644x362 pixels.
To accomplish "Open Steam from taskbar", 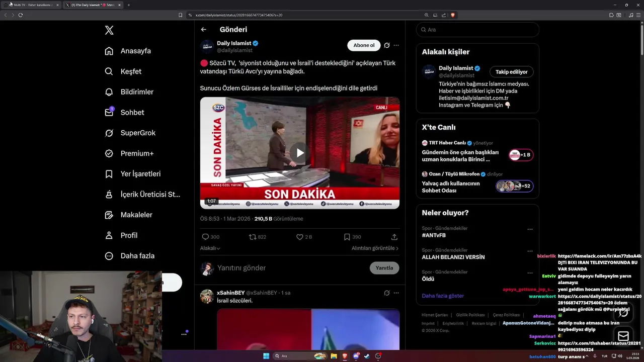I will coord(367,356).
